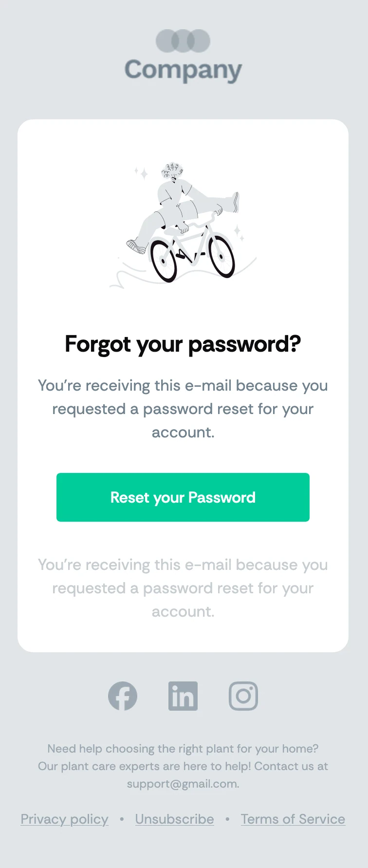Click the overlapping circles logo icon
The image size is (368, 868).
pyautogui.click(x=183, y=41)
